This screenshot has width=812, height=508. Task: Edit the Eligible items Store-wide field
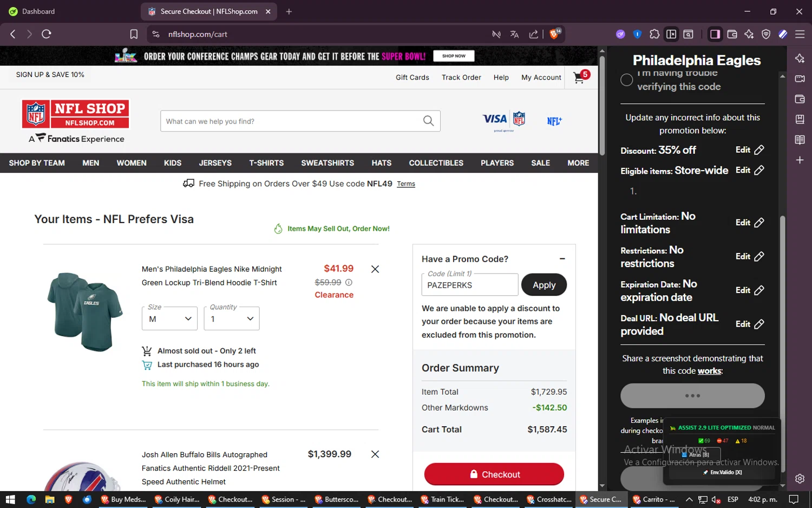(750, 170)
